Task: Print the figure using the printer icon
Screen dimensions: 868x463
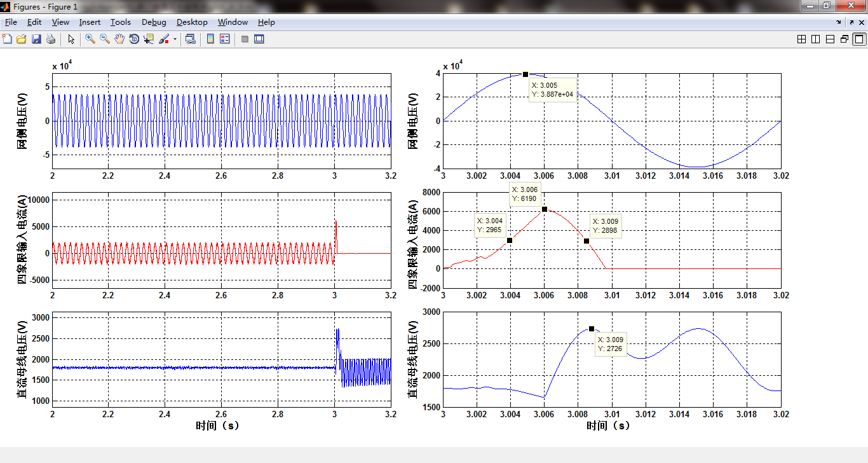Action: (51, 39)
